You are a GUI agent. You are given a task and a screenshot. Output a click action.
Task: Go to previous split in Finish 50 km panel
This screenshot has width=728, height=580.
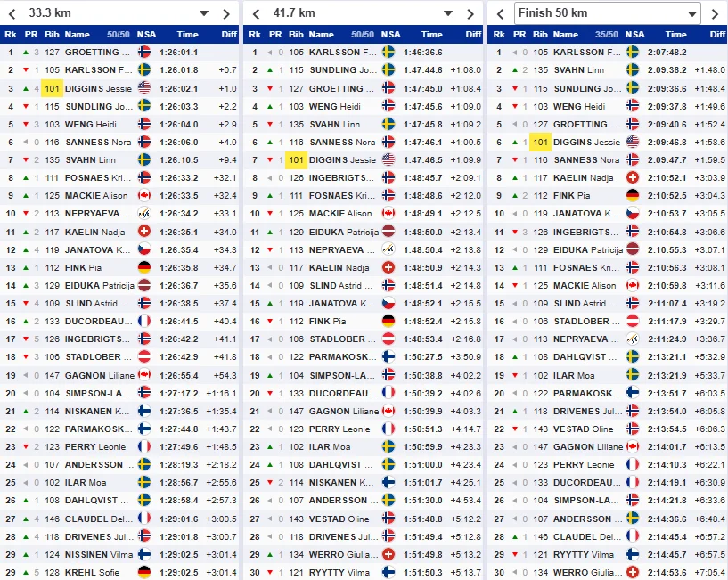500,14
